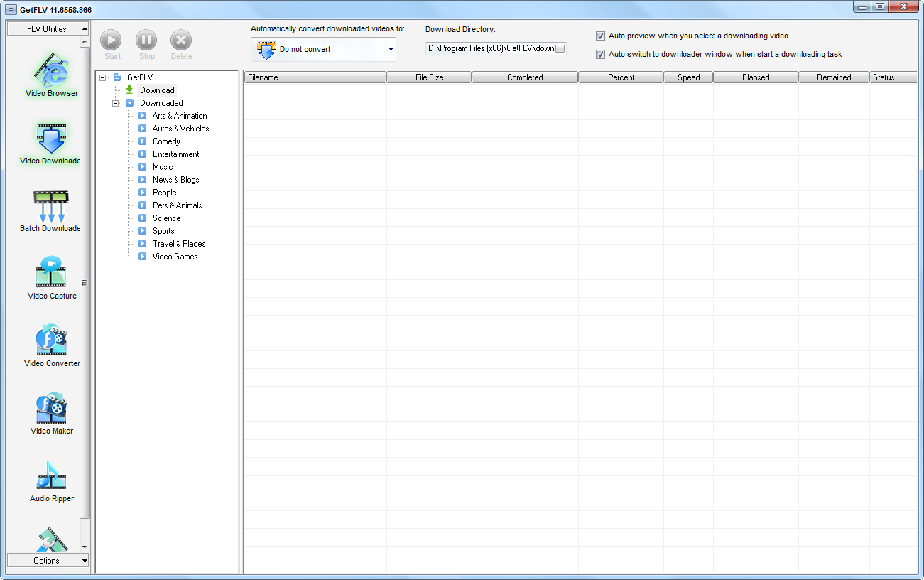Screen dimensions: 924x580
Task: Click the Start download button
Action: pyautogui.click(x=112, y=41)
